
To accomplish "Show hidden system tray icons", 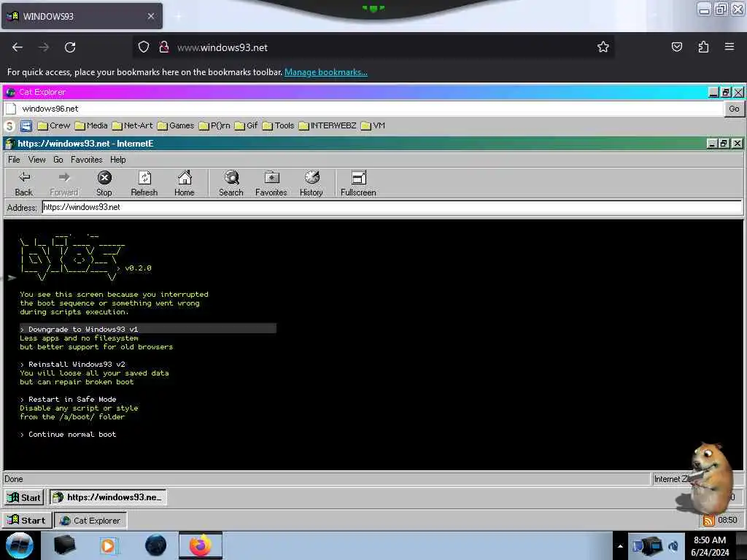I will pyautogui.click(x=620, y=546).
